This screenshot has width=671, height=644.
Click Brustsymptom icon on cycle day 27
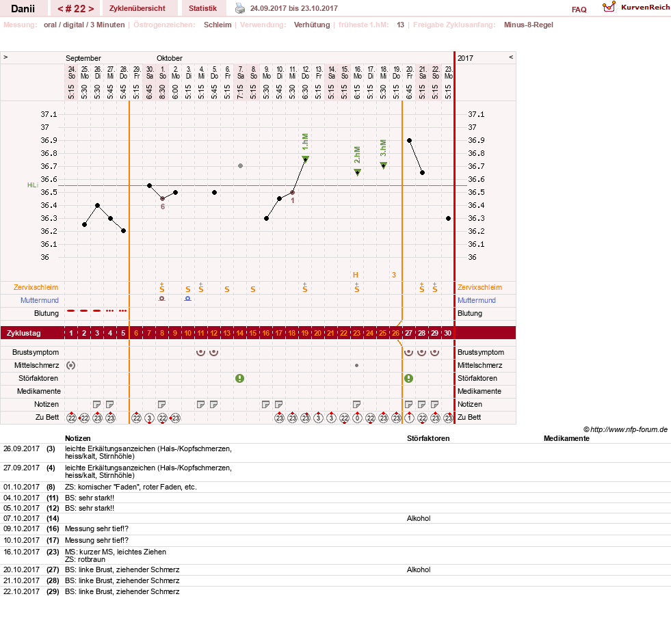408,352
